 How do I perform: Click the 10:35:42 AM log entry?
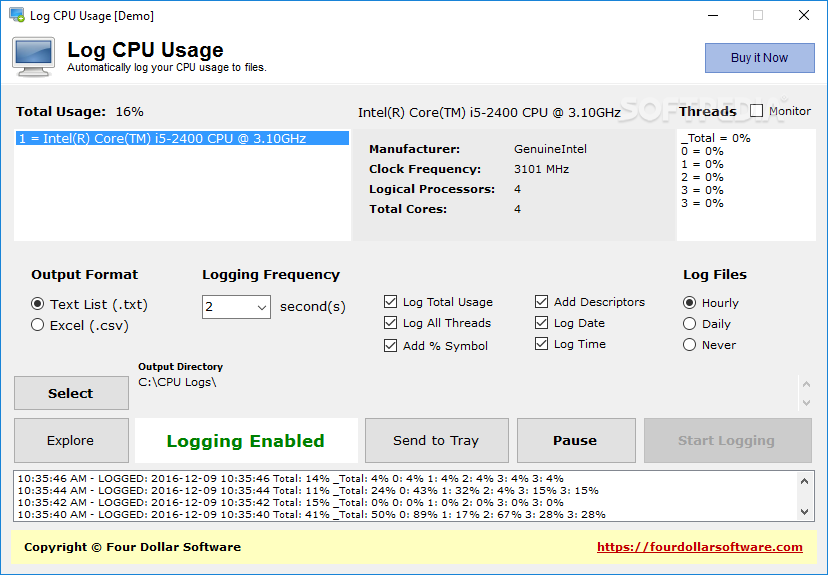[290, 502]
